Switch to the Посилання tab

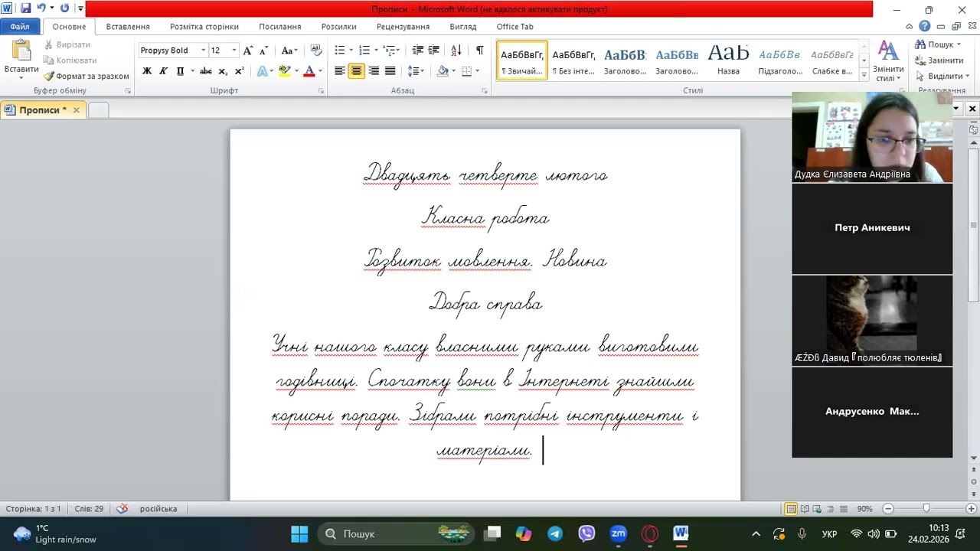(x=279, y=26)
